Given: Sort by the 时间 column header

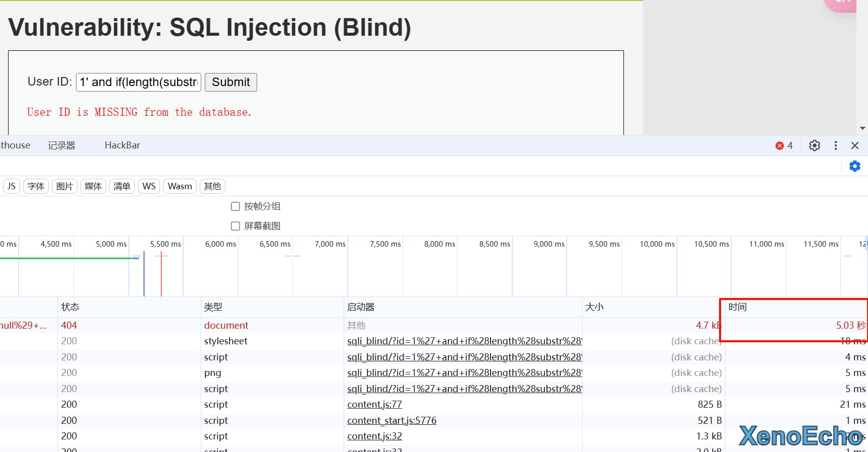Looking at the screenshot, I should coord(738,307).
